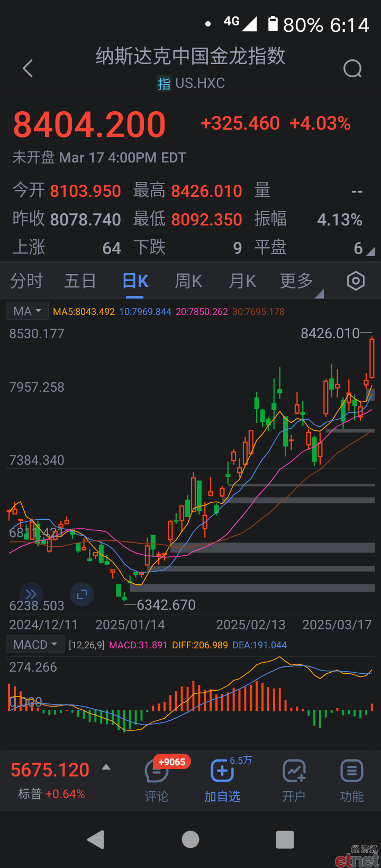The width and height of the screenshot is (381, 868).
Task: Tap the MA5:8043.492 legend value
Action: click(84, 312)
